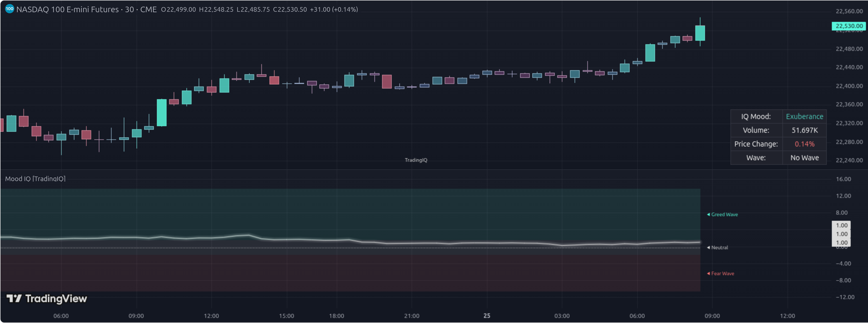Click the 16.00 indicator scale label

[x=843, y=179]
